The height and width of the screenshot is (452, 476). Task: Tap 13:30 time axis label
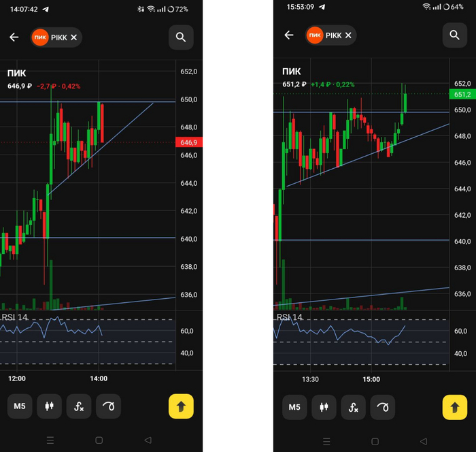310,379
